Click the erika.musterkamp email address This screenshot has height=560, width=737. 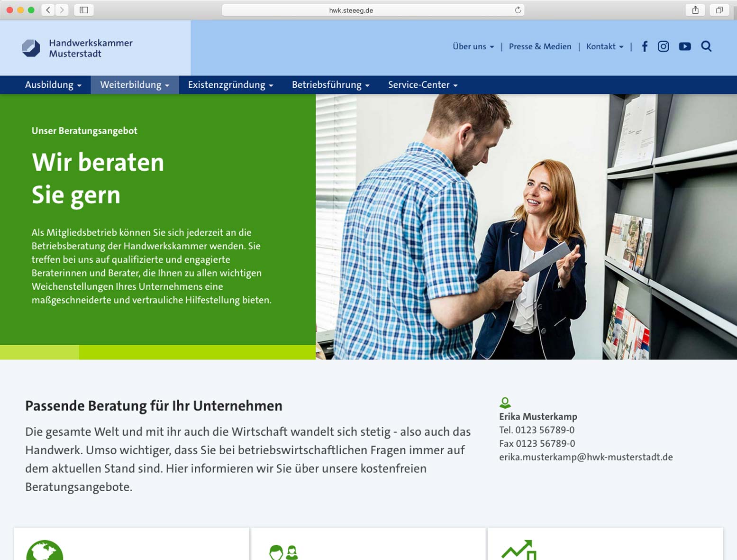[586, 457]
